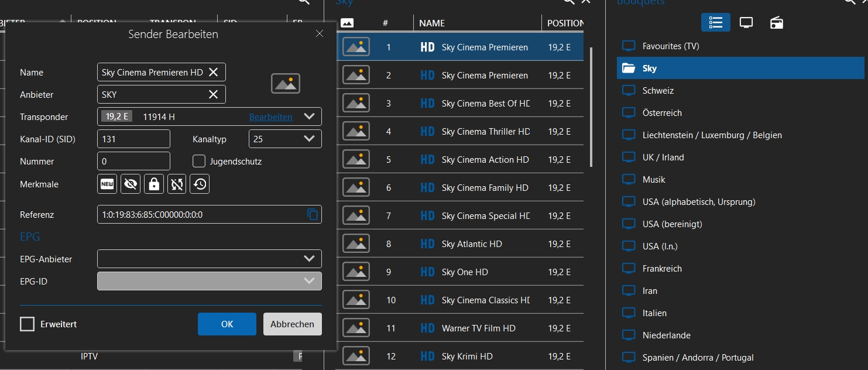Clear the Anbieter field with its X icon
Image resolution: width=868 pixels, height=370 pixels.
[214, 94]
